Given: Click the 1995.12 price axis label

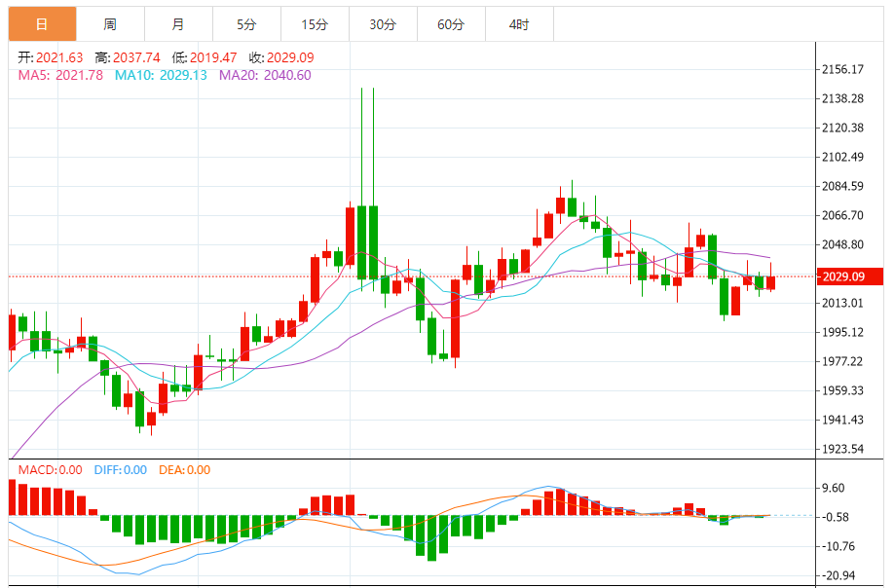Looking at the screenshot, I should 842,332.
